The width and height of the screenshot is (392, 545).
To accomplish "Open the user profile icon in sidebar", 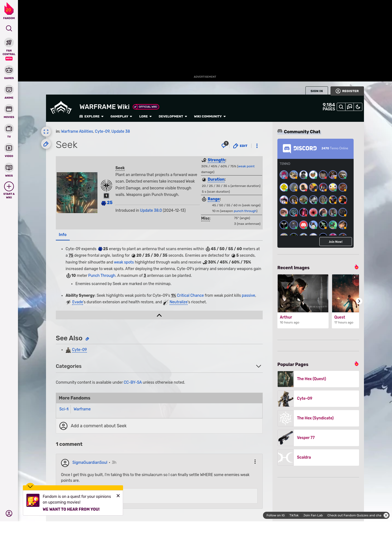I will 9,513.
